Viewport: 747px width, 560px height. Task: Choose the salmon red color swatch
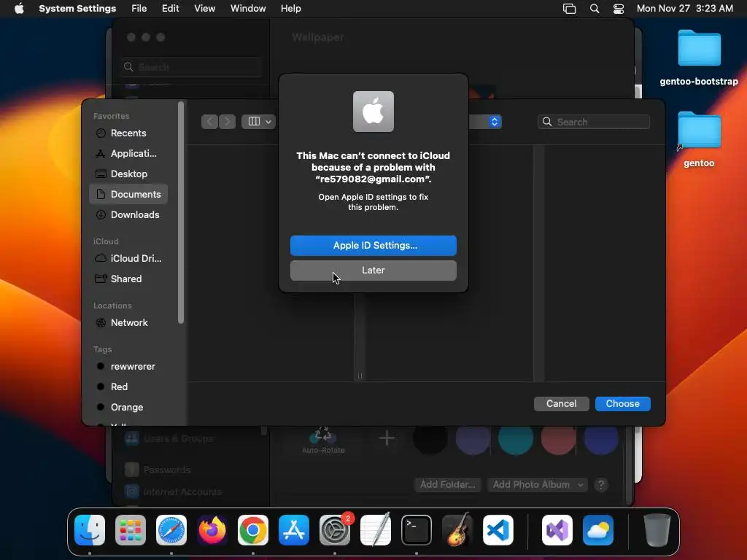pyautogui.click(x=558, y=438)
